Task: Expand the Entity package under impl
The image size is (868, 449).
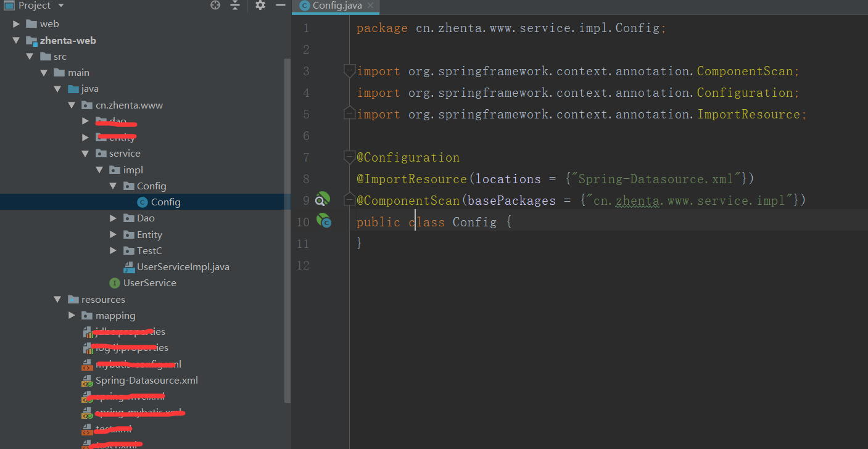Action: tap(114, 234)
